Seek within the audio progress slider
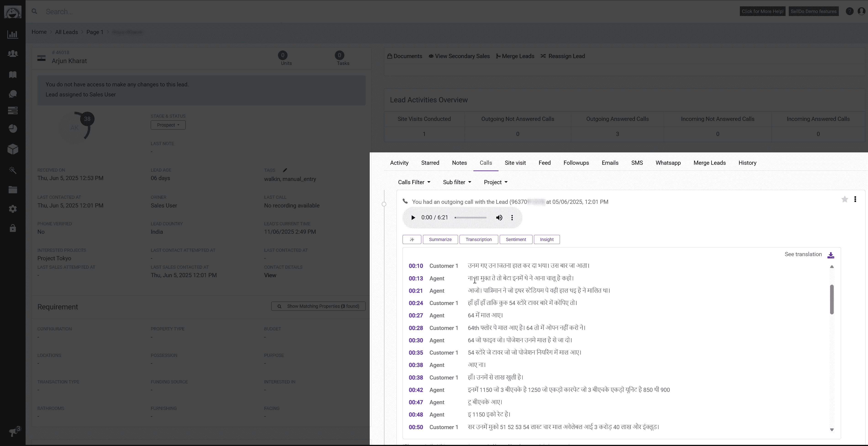 coord(470,218)
